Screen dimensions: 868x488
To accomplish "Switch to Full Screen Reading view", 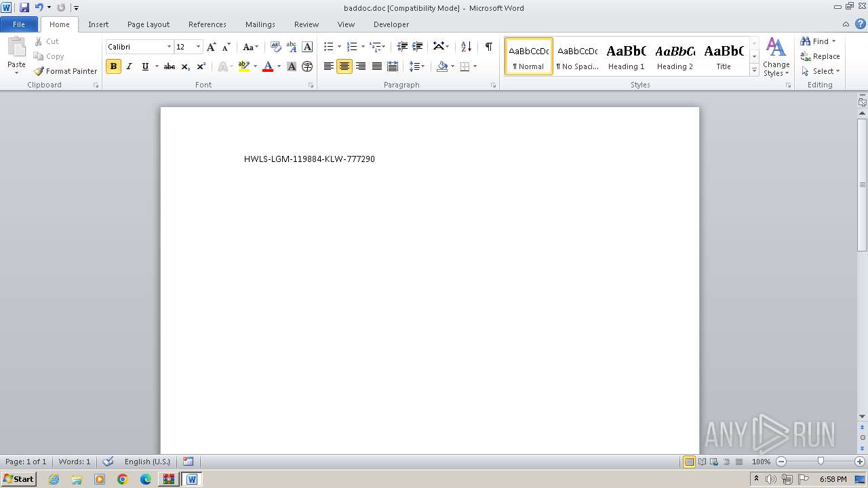I will coord(701,462).
